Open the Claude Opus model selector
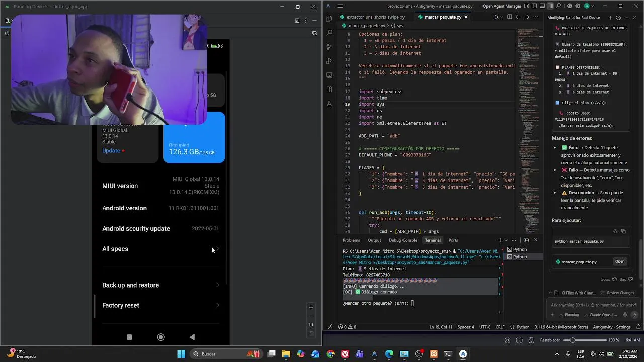The image size is (644, 362). point(601,315)
